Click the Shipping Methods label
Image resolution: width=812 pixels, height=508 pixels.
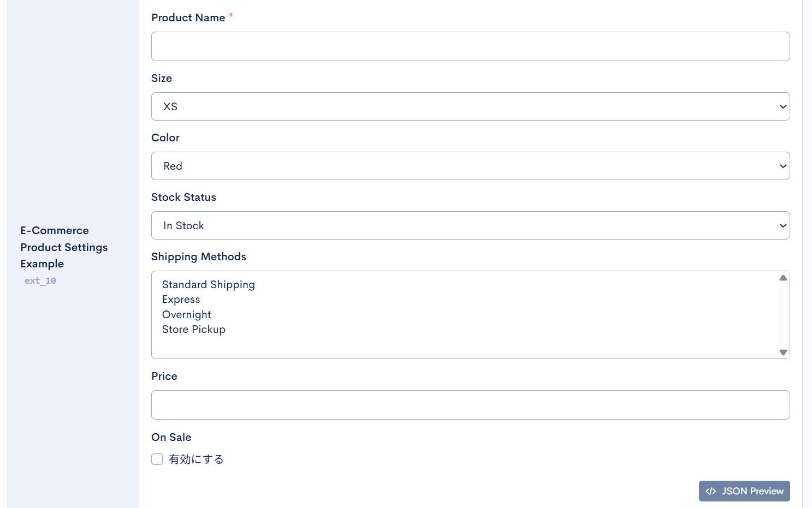tap(199, 257)
